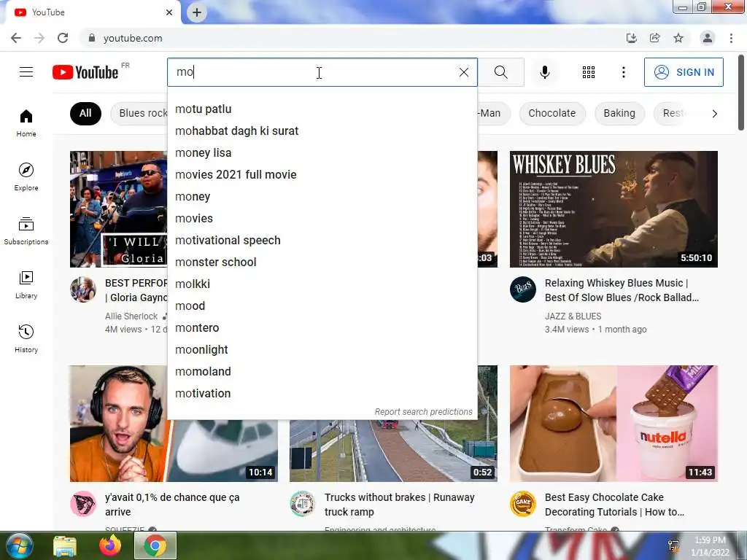Select the "Chocolate" filter chip
Viewport: 747px width, 560px height.
[551, 113]
